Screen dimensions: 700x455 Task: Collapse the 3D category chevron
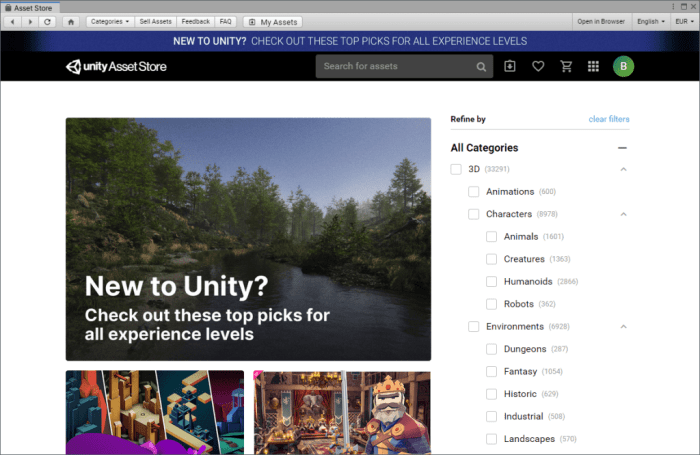(x=624, y=169)
